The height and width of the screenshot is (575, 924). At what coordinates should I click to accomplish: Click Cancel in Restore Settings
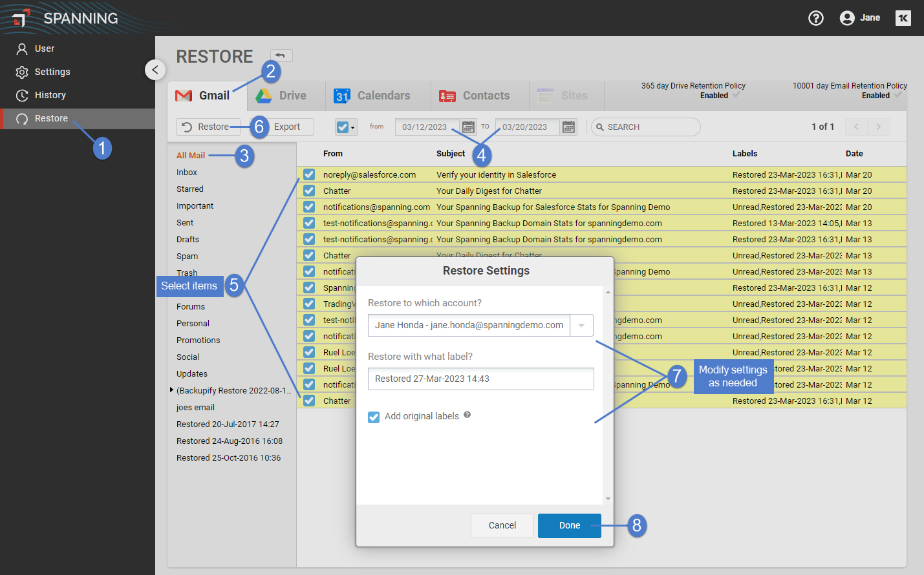(x=502, y=525)
